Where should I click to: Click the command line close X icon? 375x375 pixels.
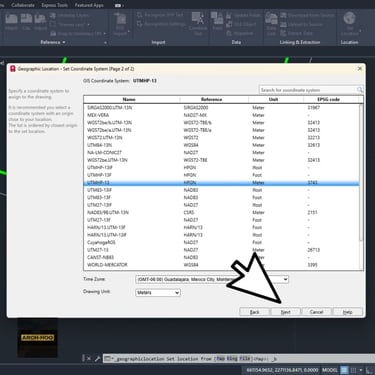point(89,359)
